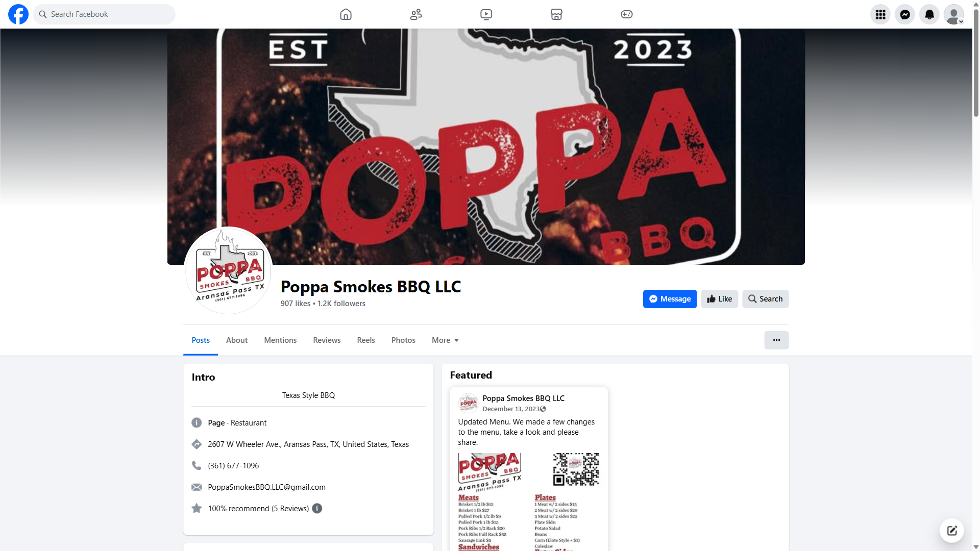This screenshot has height=551, width=980.
Task: Click the page Search button
Action: 765,299
